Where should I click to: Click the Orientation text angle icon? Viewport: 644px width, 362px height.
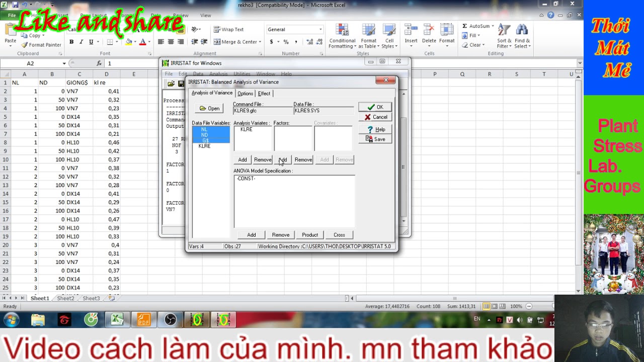pos(195,30)
